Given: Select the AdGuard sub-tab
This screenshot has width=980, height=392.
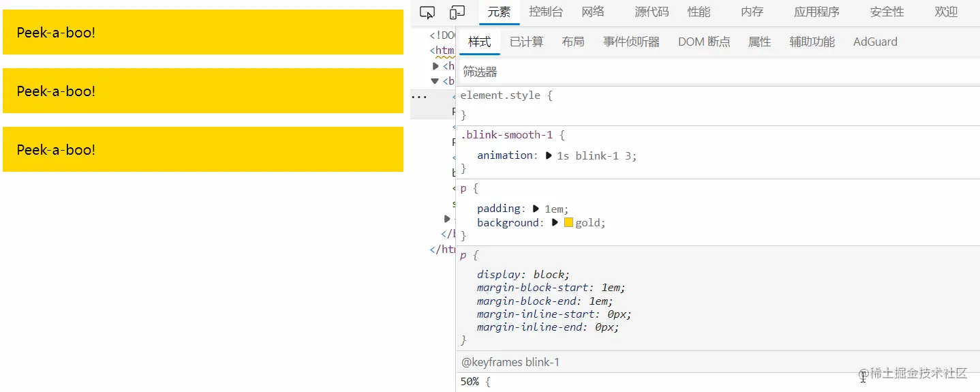Looking at the screenshot, I should 875,42.
